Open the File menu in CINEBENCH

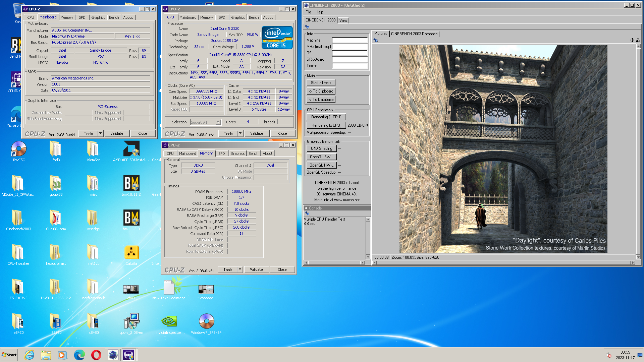coord(308,12)
